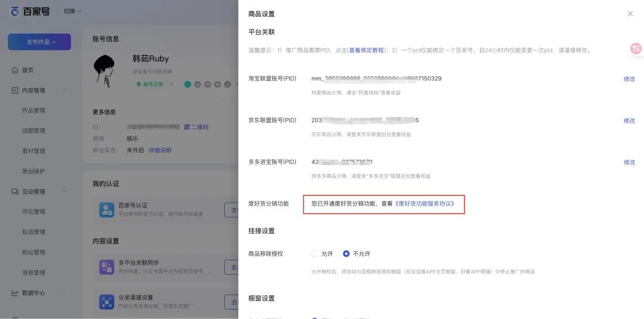Close the 商品设置 panel
Screen dimensions: 644x319
pos(630,14)
